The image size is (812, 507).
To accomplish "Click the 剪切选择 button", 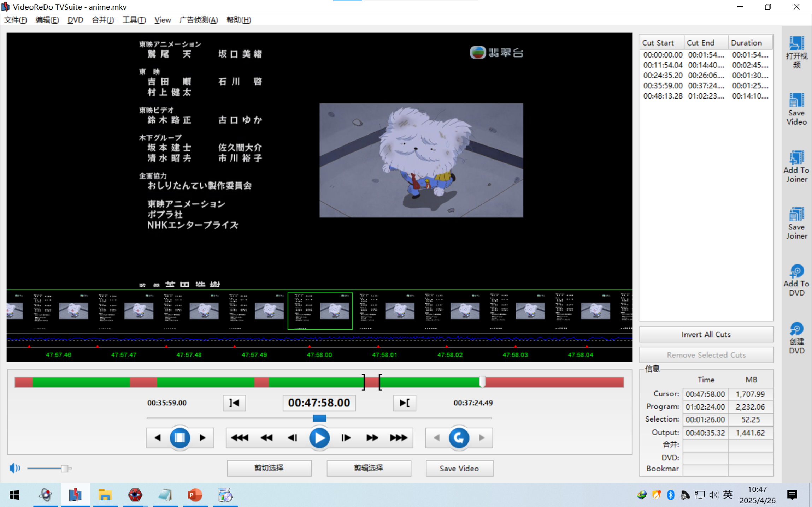I will [x=269, y=468].
